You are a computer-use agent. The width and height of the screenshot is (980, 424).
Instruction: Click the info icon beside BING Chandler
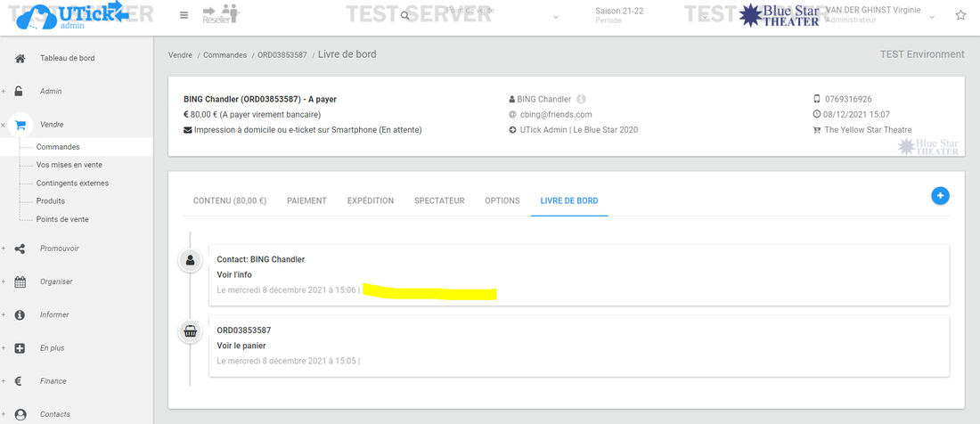coord(581,99)
